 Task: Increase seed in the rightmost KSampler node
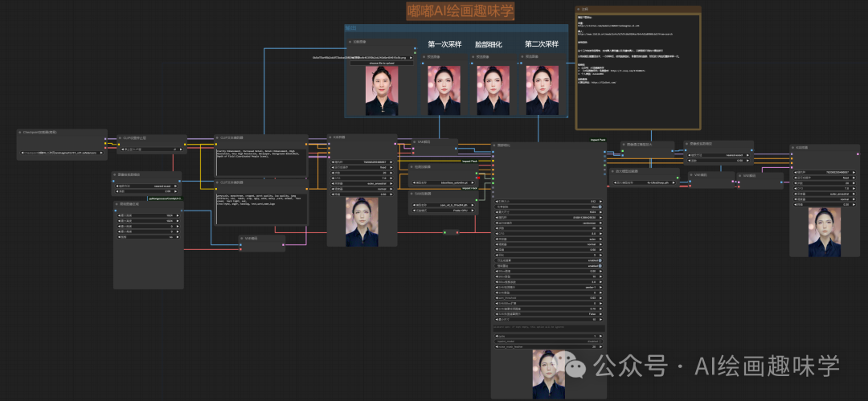click(x=854, y=172)
